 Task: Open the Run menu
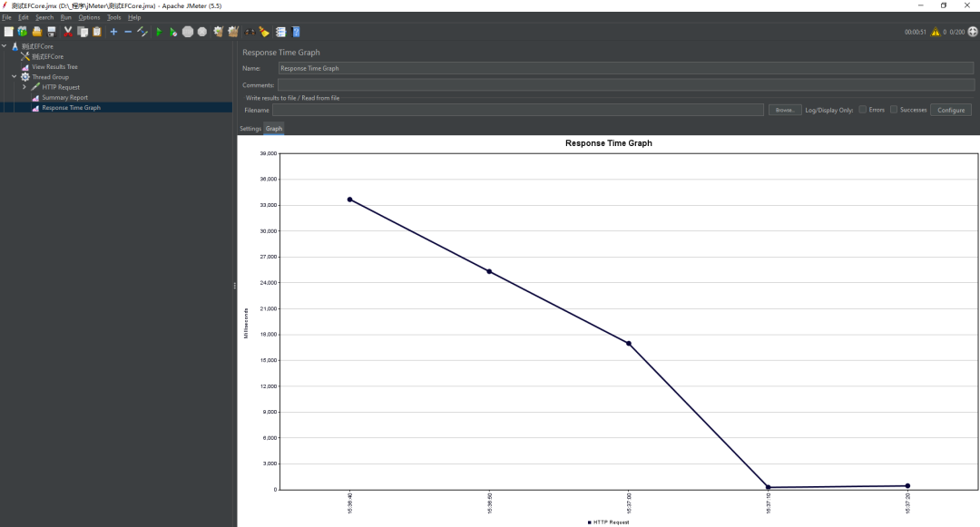(65, 17)
